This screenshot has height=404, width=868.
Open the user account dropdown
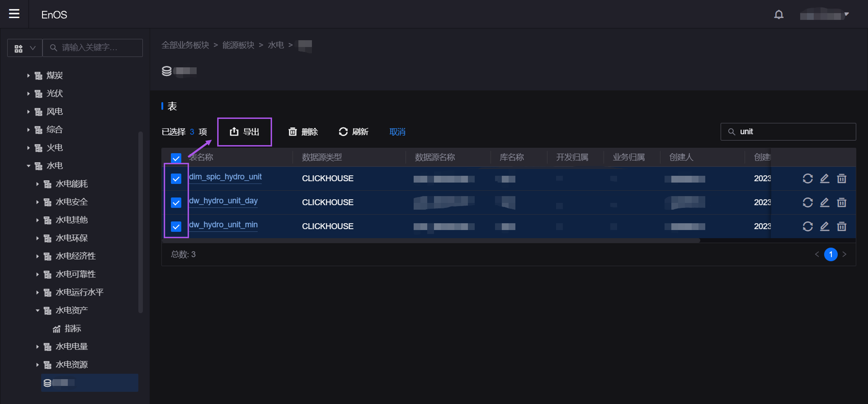coord(824,15)
